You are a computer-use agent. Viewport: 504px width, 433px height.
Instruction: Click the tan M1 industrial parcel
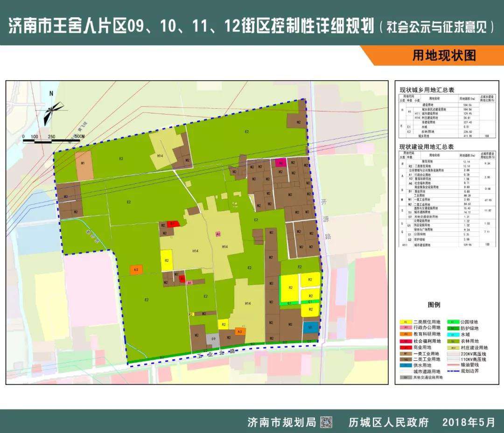click(x=84, y=165)
